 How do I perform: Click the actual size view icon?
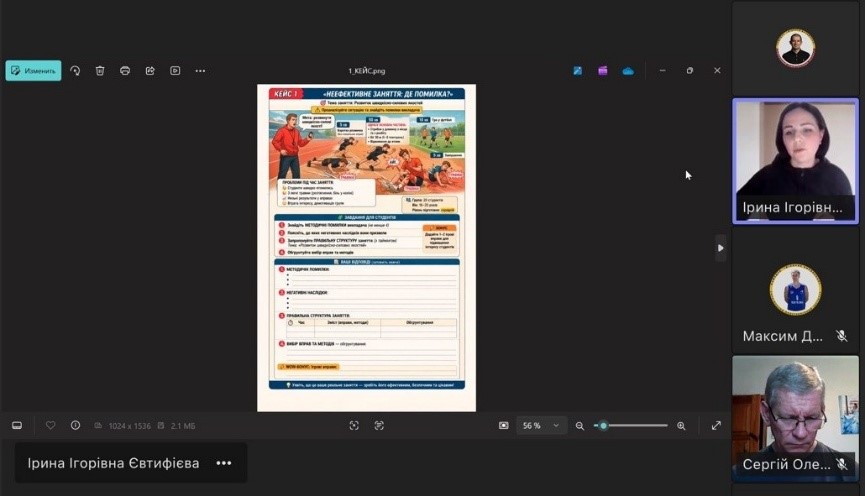[x=504, y=425]
